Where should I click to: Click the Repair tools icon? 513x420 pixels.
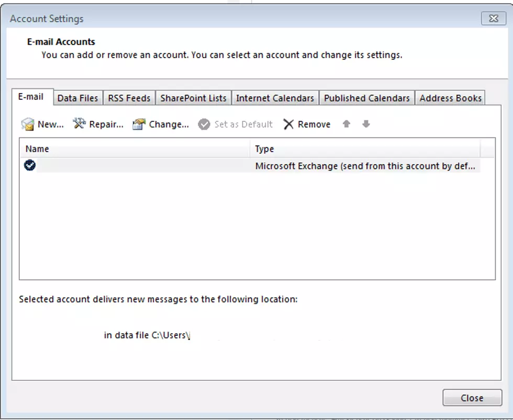coord(79,124)
